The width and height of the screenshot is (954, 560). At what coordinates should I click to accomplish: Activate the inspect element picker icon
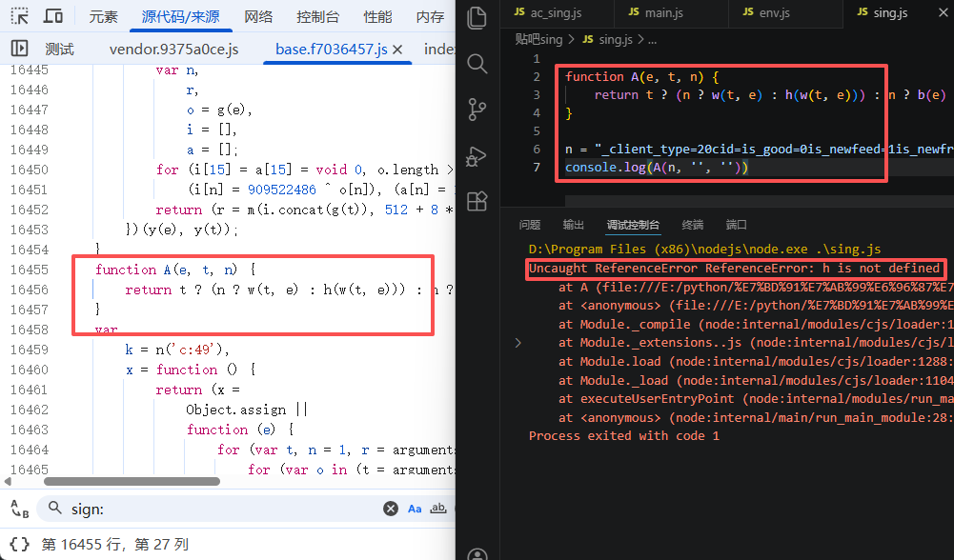[x=20, y=16]
